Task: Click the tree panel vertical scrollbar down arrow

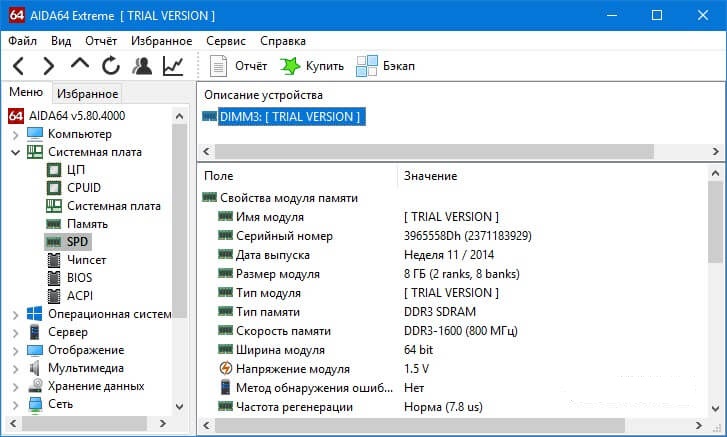Action: (x=180, y=407)
